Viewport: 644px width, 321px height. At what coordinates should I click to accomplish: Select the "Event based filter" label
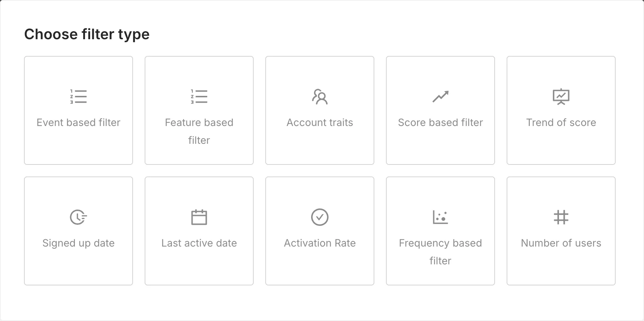(79, 123)
